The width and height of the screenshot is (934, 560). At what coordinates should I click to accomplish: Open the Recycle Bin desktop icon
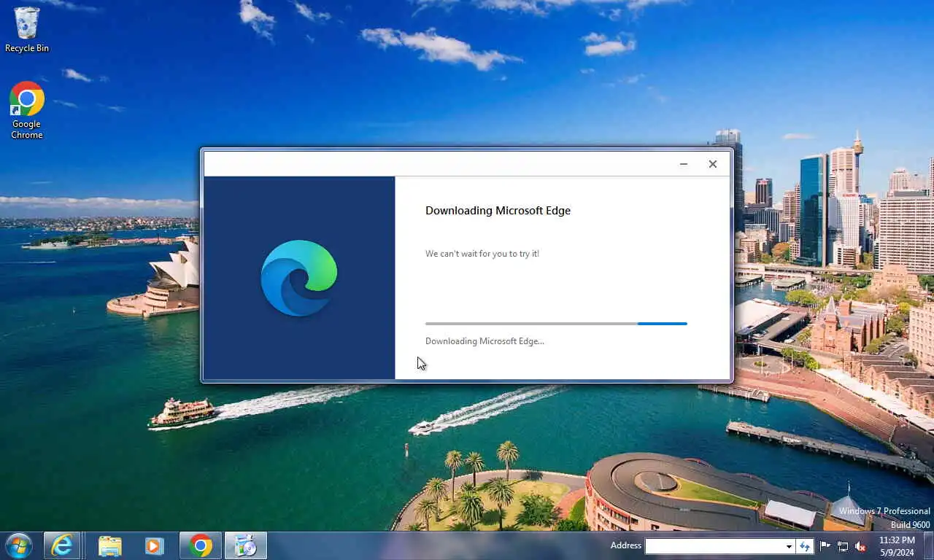click(27, 30)
